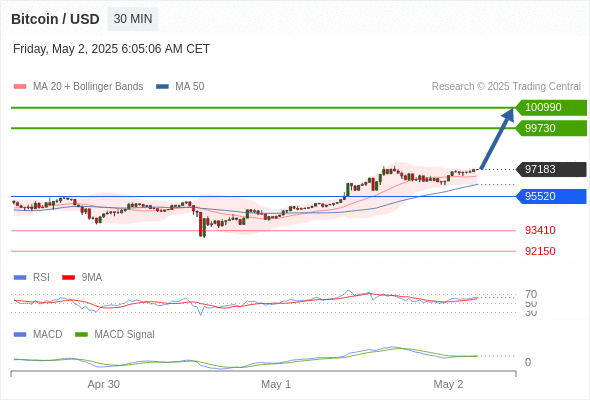Click the May 1 date axis label

[276, 384]
